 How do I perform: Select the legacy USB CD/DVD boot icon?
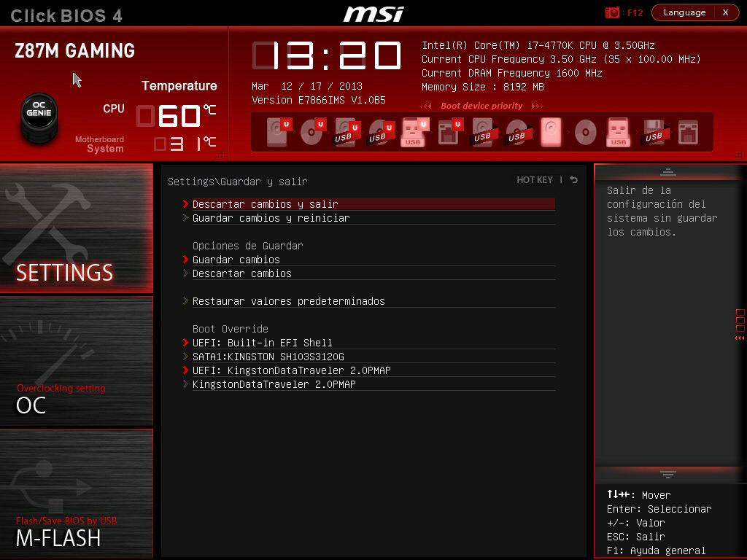click(x=517, y=132)
